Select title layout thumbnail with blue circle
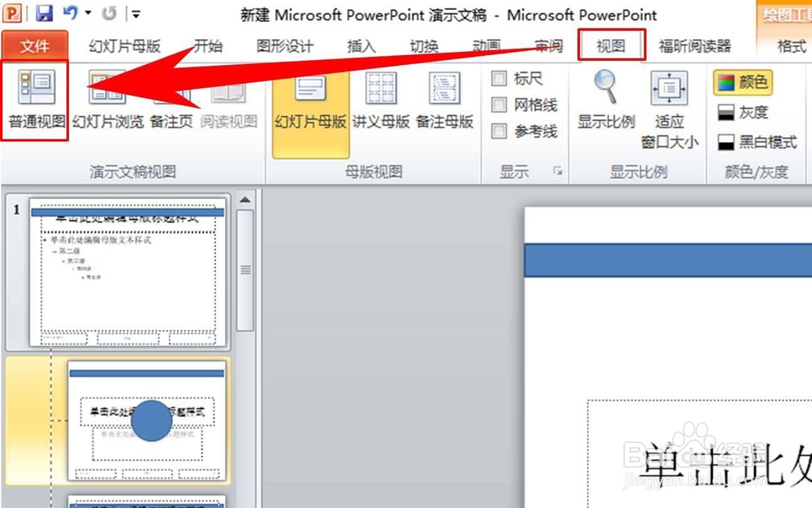The image size is (812, 508). pos(147,421)
